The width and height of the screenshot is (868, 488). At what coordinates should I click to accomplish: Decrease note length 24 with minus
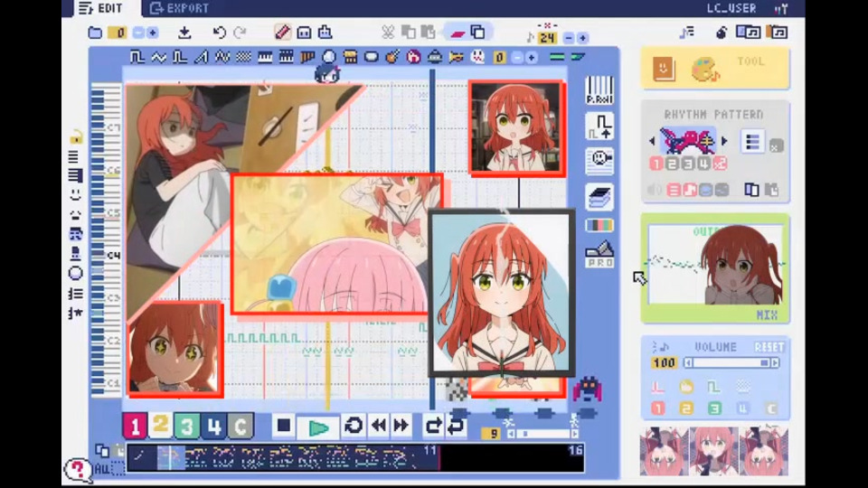[x=569, y=38]
